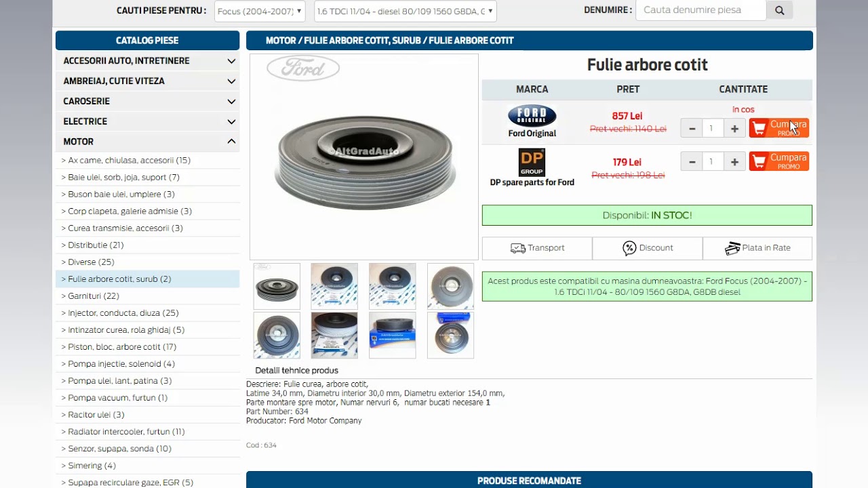Select last bottom-row product thumbnail

(x=451, y=335)
